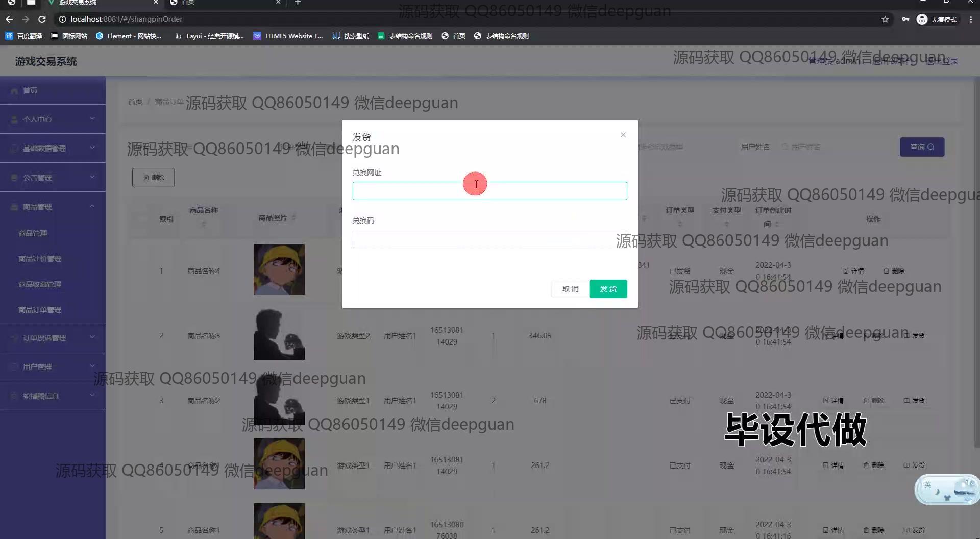Open the 表结构命名规则 bookmark with globe icon
The height and width of the screenshot is (539, 980).
click(x=501, y=36)
